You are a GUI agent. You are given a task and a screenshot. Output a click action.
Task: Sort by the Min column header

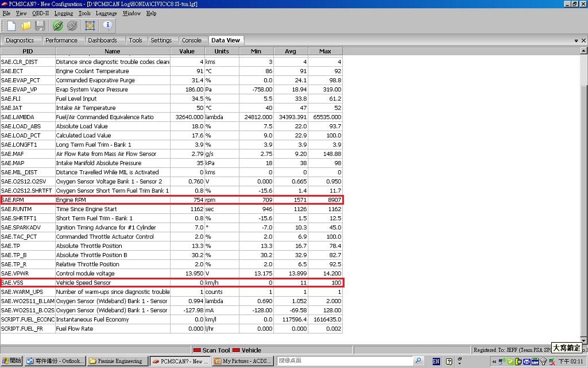256,51
